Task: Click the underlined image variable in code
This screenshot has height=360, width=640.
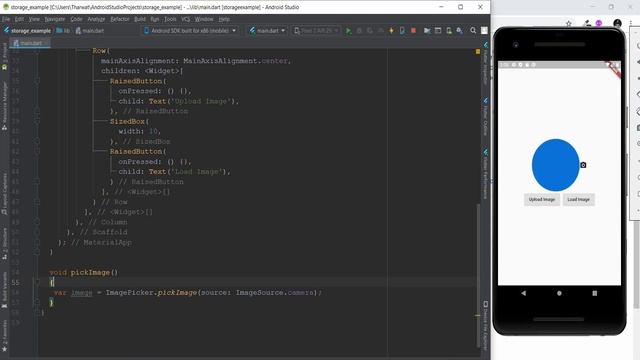Action: 82,293
